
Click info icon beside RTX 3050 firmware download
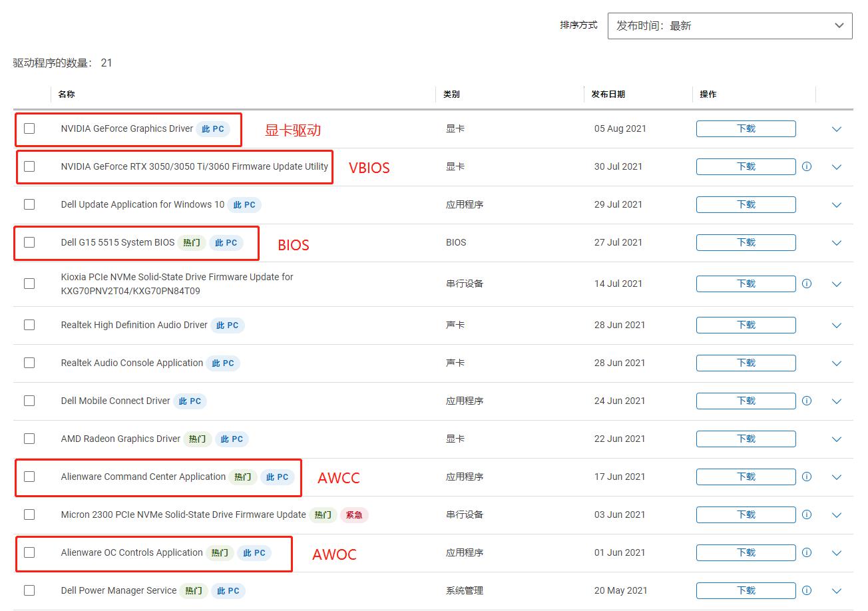coord(807,166)
